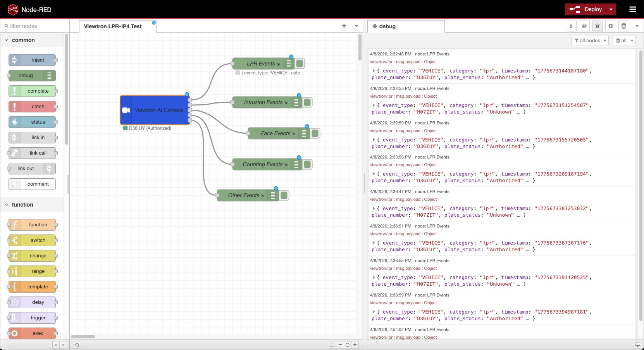The width and height of the screenshot is (644, 350).
Task: Open the help sidebar with the book icon
Action: point(585,26)
